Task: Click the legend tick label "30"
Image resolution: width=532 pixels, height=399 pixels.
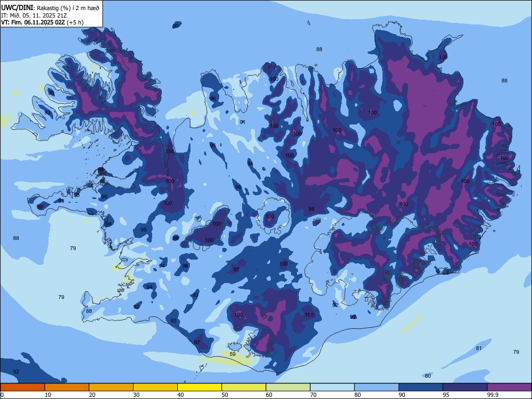Action: 136,395
